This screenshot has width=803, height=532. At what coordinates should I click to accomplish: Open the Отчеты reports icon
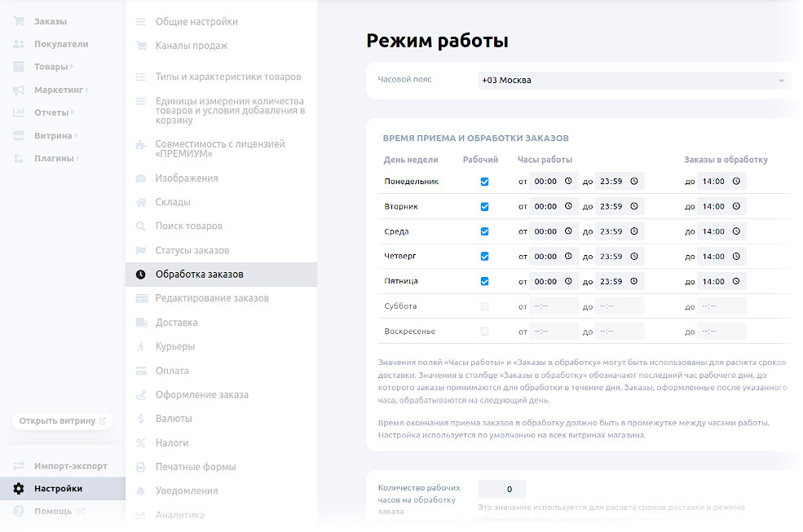point(18,112)
